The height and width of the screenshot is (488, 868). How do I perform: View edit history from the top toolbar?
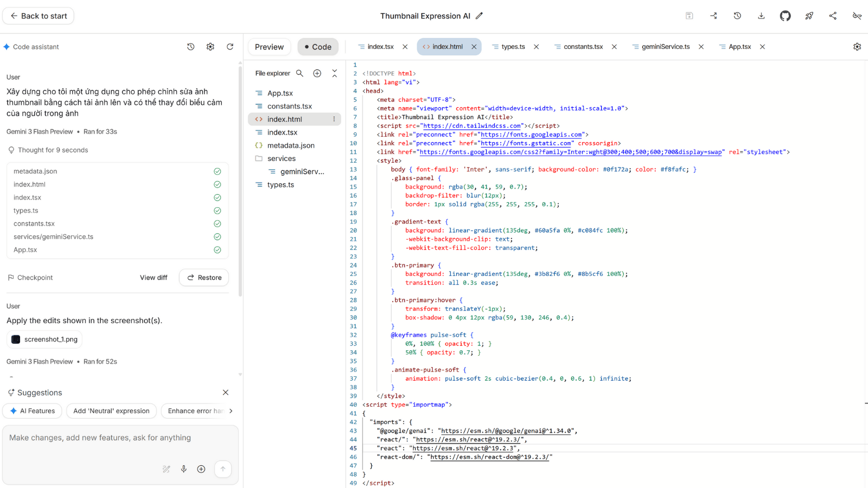pos(737,16)
